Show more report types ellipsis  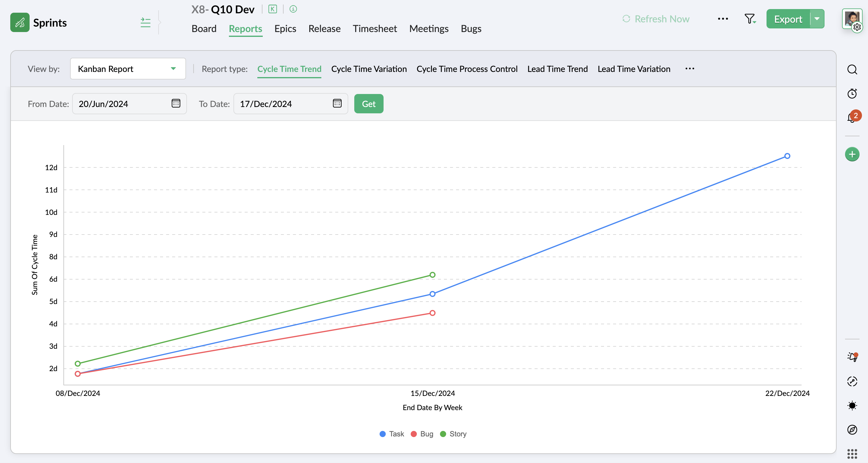coord(690,69)
